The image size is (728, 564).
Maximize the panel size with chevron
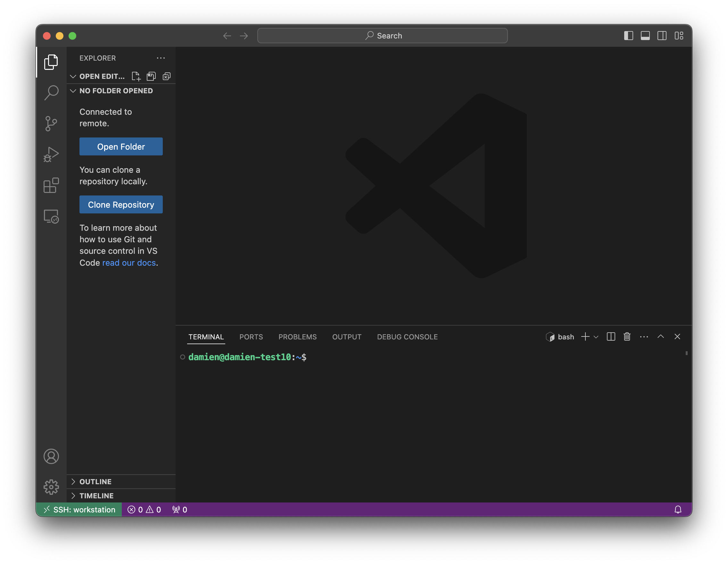point(660,337)
